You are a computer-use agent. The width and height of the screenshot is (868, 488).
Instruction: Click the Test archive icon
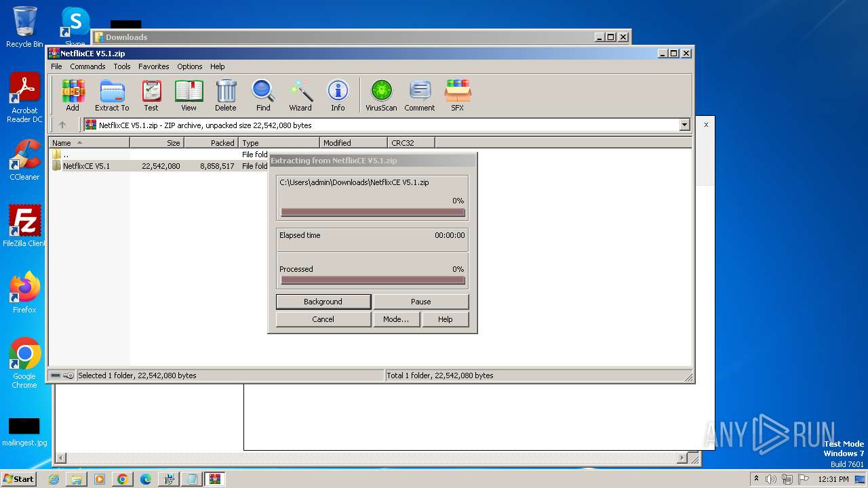point(151,95)
